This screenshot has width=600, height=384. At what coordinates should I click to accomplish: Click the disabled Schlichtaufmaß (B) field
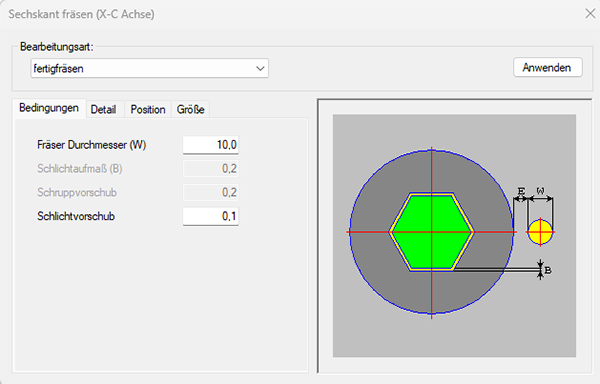click(x=211, y=169)
